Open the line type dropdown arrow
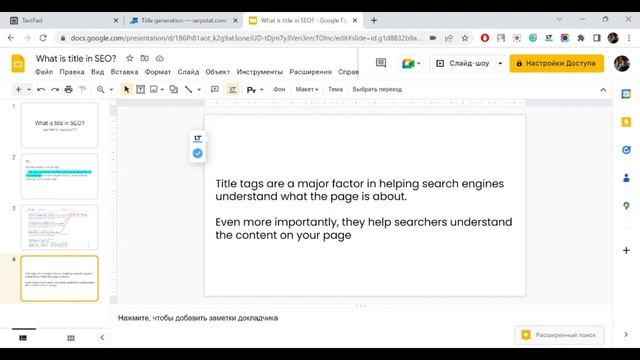The image size is (640, 360). click(199, 89)
